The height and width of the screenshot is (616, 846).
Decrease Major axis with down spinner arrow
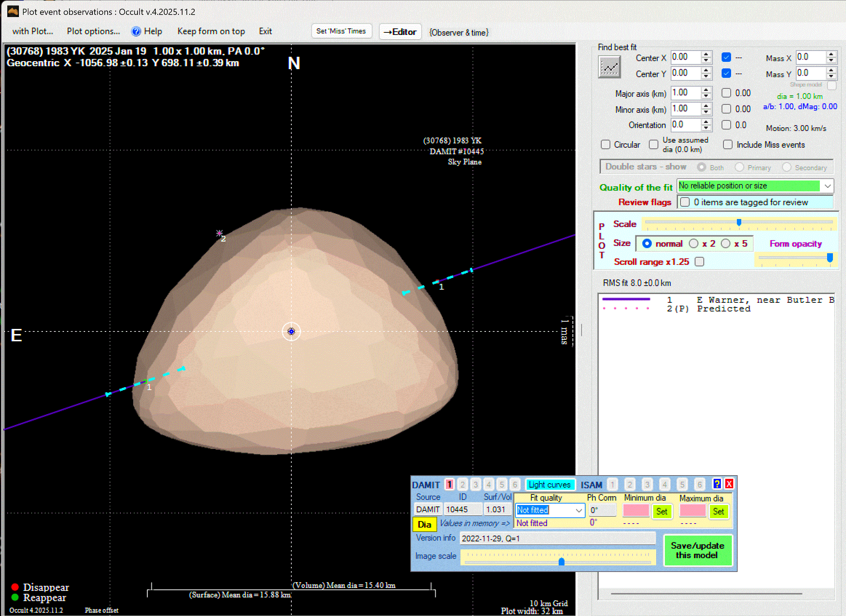705,96
